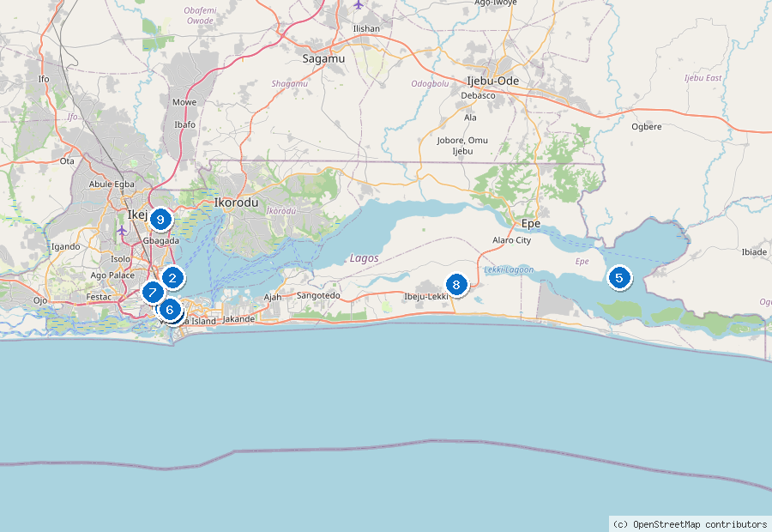Click the Gbagada place label
Screen dimensions: 772x532
click(x=161, y=241)
